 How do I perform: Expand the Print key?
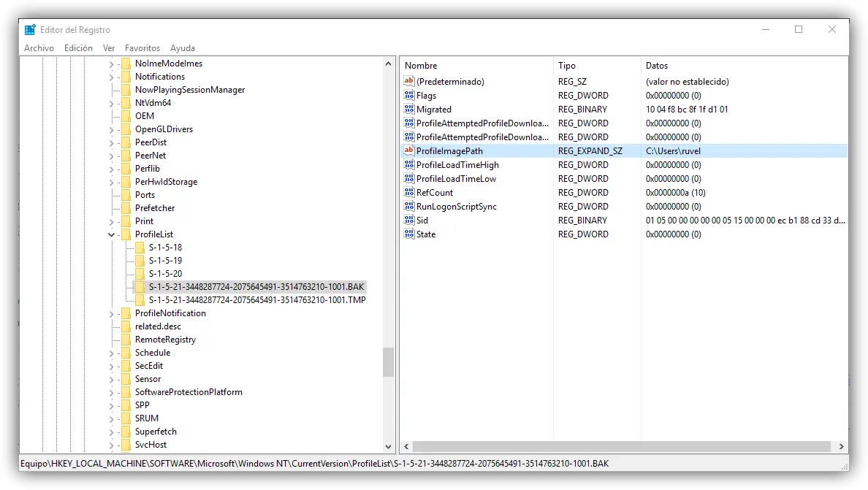[111, 222]
